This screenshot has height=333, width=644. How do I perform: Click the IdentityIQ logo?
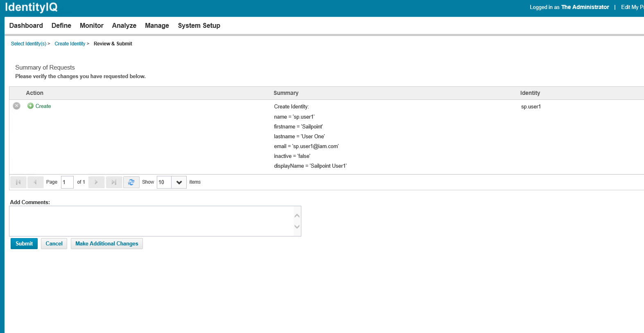point(31,7)
